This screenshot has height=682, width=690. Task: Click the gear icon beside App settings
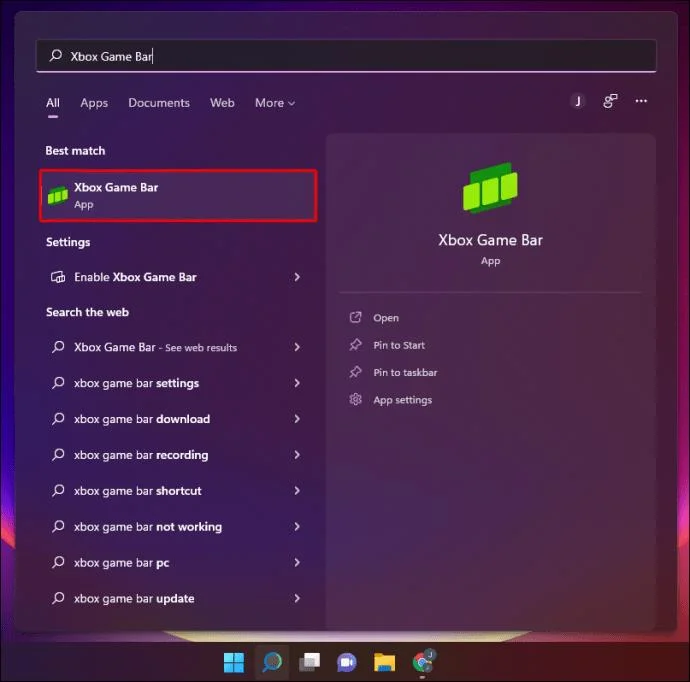click(356, 400)
